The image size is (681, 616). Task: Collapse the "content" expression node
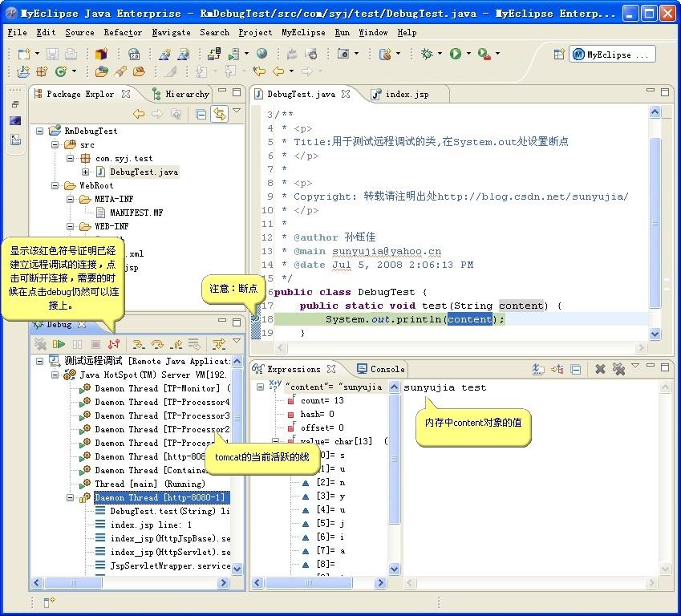click(x=260, y=387)
